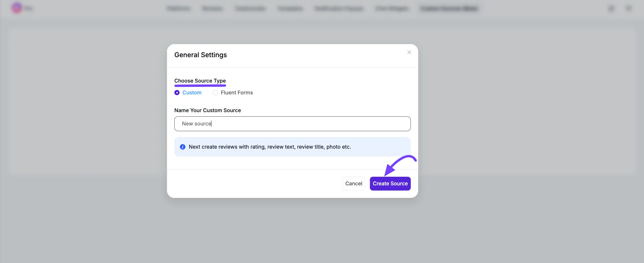
Task: Click the blue banner about creating reviews
Action: (x=292, y=147)
